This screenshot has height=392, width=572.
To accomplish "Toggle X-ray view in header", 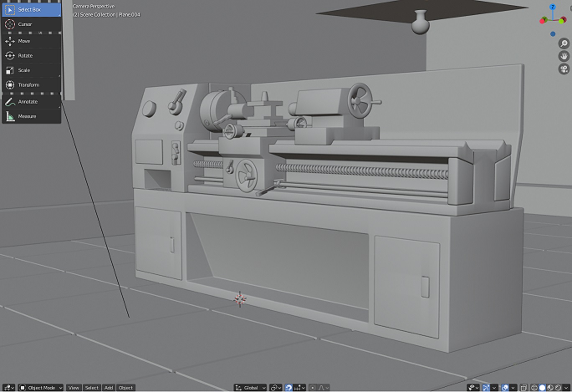I will pyautogui.click(x=524, y=388).
